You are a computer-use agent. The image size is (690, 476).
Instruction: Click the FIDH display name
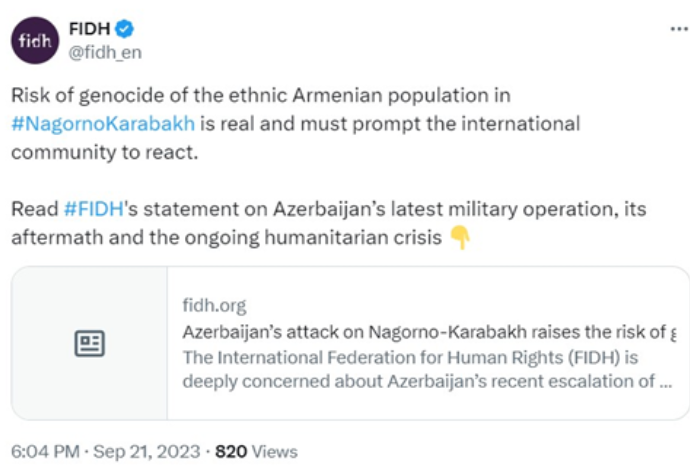(x=89, y=29)
